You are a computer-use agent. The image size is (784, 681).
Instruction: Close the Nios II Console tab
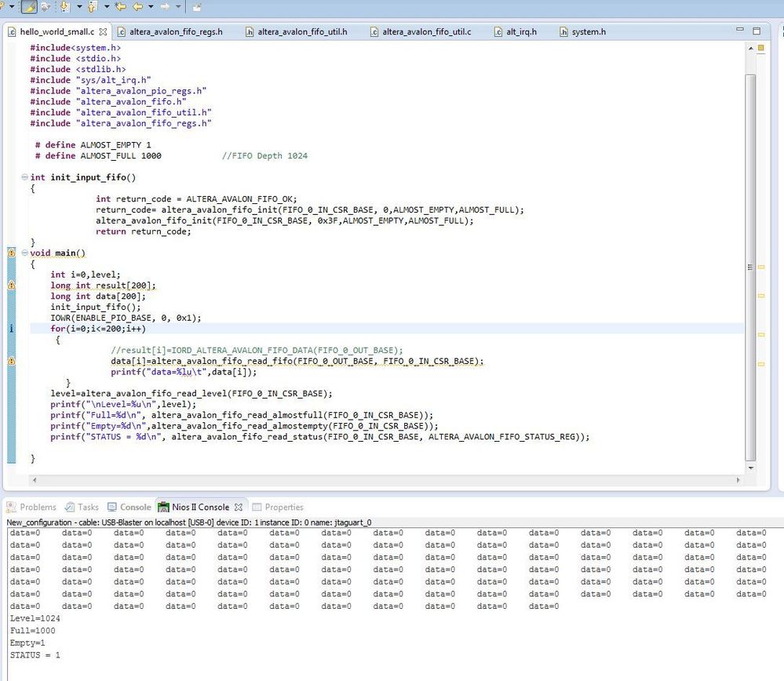pos(239,508)
